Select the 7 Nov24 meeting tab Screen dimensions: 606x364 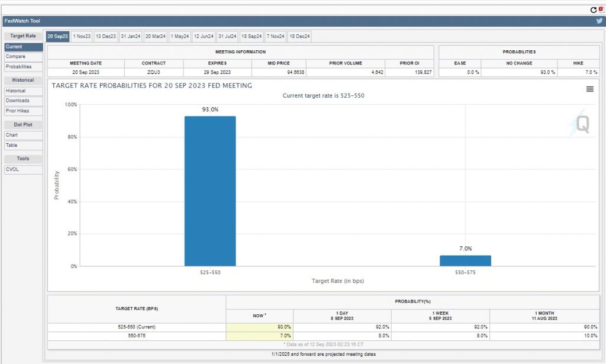pos(276,36)
